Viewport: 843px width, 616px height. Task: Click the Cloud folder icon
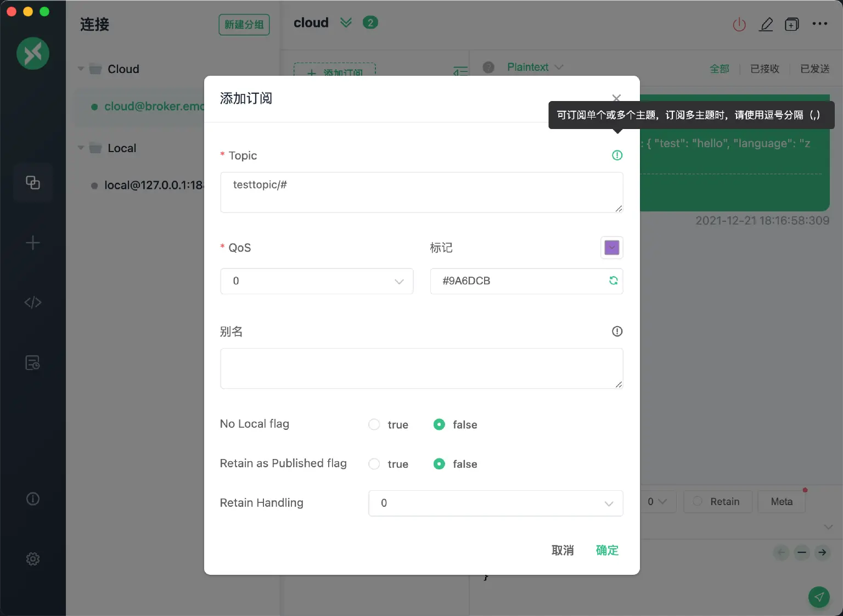pos(95,69)
